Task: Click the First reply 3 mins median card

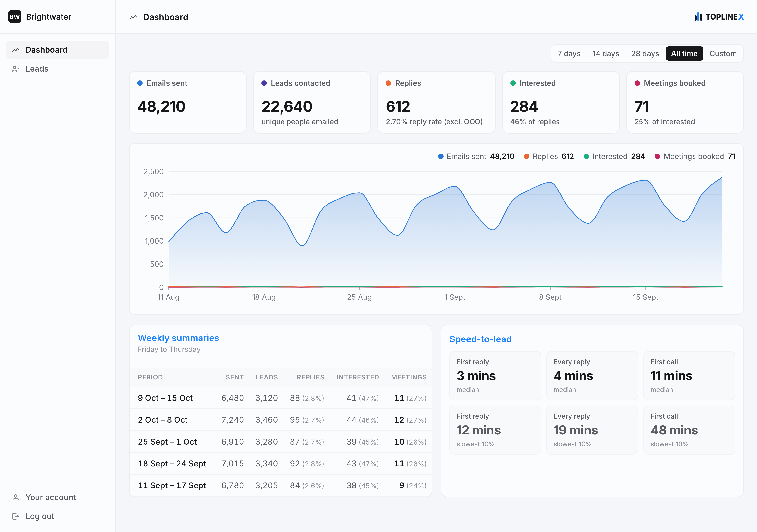Action: pyautogui.click(x=495, y=375)
